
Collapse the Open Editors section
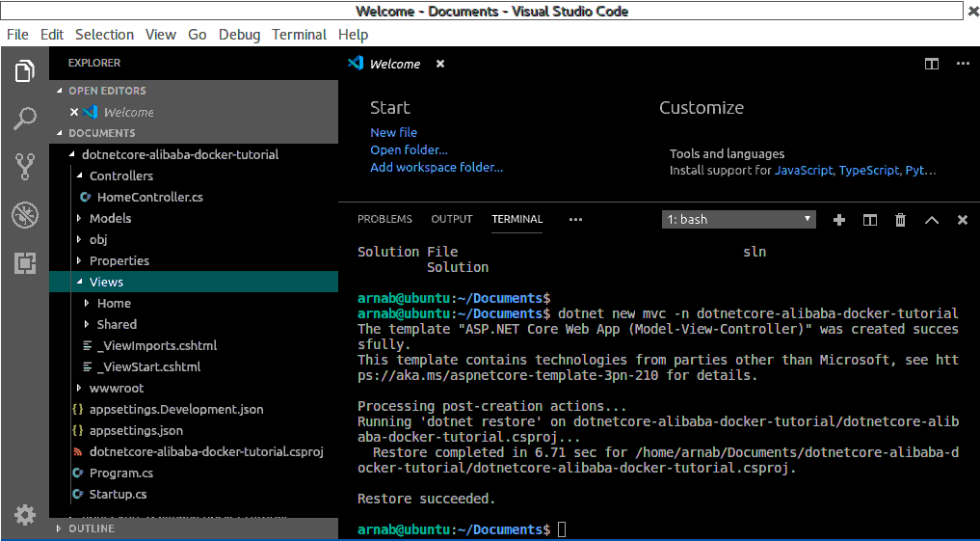pos(194,91)
